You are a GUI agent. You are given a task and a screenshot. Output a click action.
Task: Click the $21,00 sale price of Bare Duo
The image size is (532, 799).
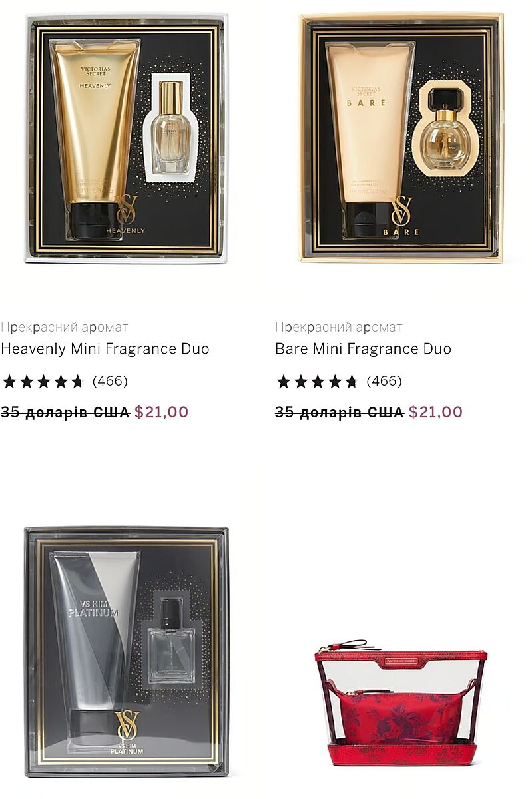(436, 412)
